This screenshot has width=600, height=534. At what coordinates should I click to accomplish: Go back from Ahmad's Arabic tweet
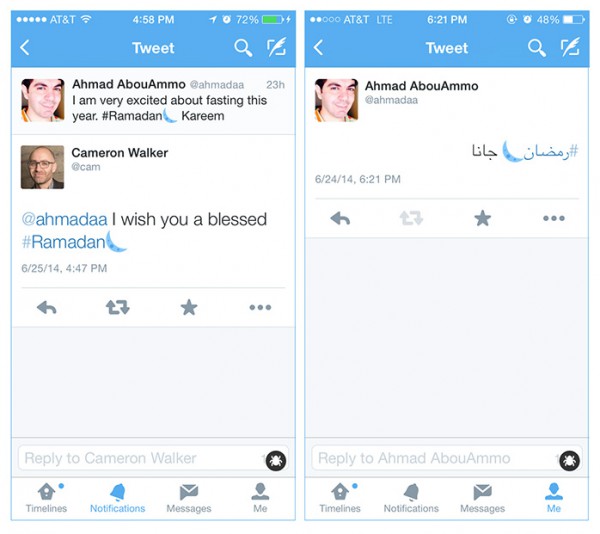pos(318,48)
